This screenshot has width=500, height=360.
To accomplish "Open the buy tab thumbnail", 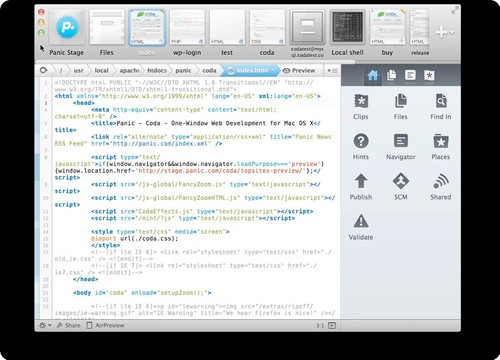I will coord(387,33).
